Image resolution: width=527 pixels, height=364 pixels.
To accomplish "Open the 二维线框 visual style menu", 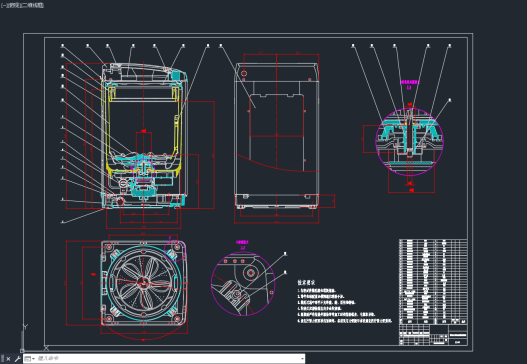I will pyautogui.click(x=33, y=5).
